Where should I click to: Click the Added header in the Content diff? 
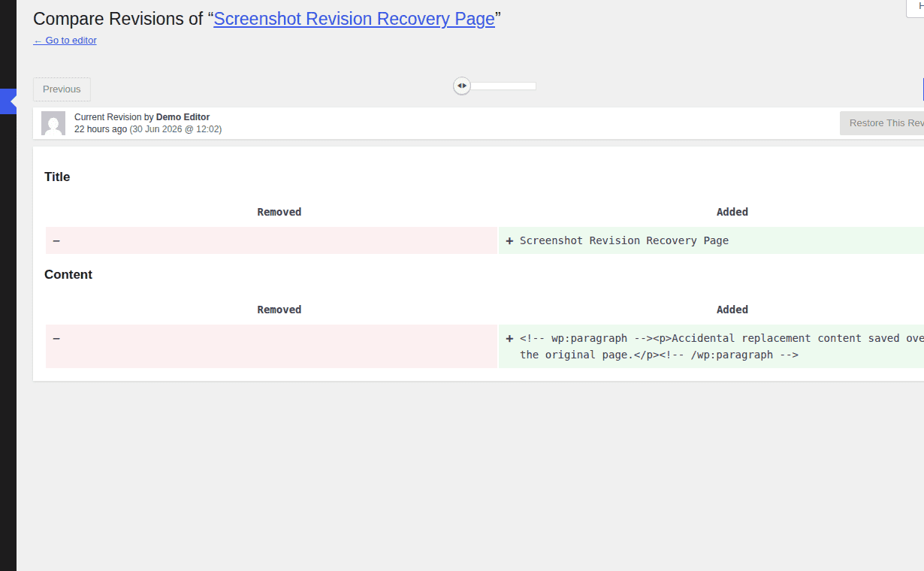tap(732, 310)
